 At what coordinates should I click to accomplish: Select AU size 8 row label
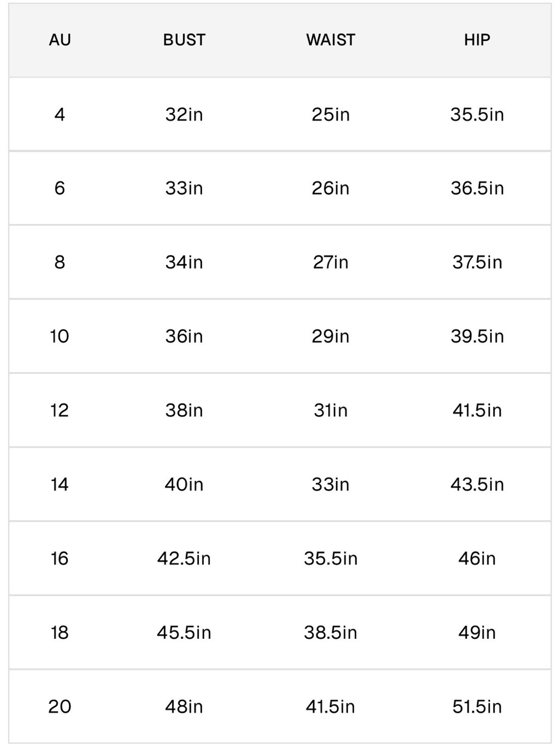pos(60,262)
